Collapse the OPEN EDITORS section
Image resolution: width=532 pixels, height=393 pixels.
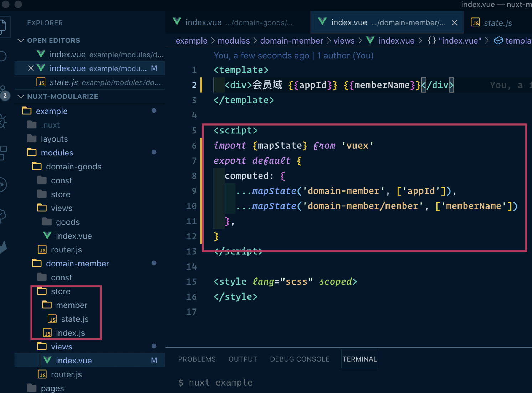click(x=21, y=41)
